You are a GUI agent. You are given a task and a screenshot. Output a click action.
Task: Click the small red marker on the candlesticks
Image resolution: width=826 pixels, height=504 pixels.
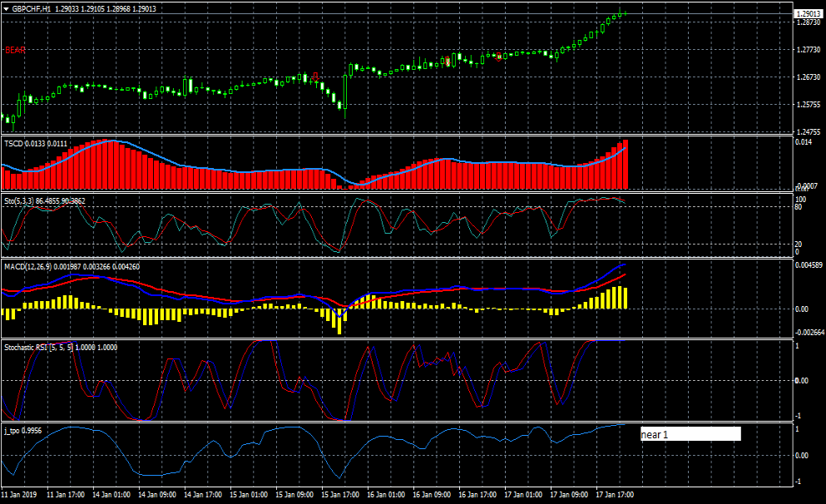(x=314, y=75)
